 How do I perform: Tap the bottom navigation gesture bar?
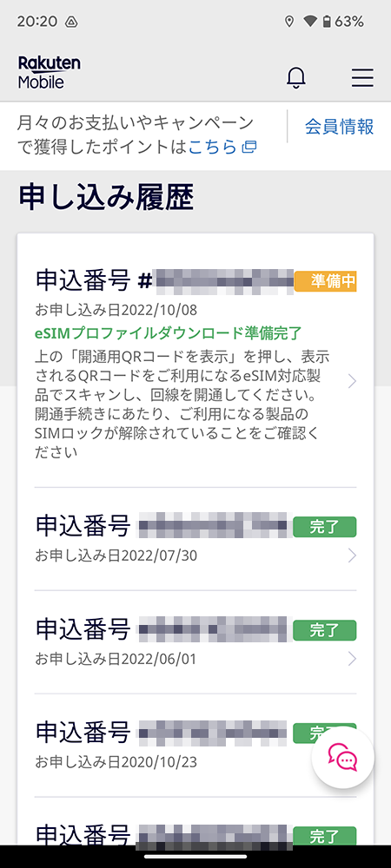pyautogui.click(x=195, y=857)
